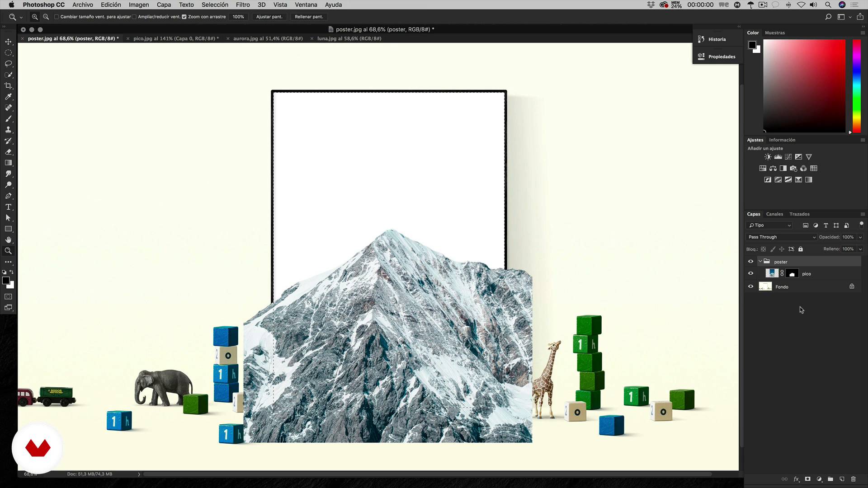
Task: Check Cambiar tamaño vent. para ajustar
Action: click(x=57, y=17)
